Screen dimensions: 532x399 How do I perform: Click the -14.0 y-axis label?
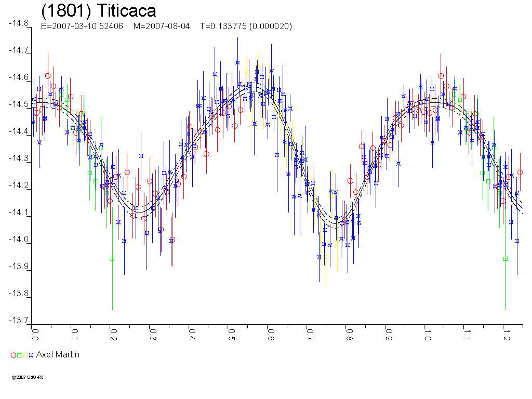click(18, 240)
